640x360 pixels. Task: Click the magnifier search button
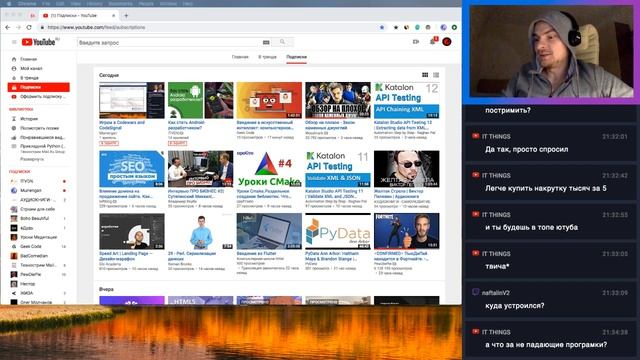[282, 42]
